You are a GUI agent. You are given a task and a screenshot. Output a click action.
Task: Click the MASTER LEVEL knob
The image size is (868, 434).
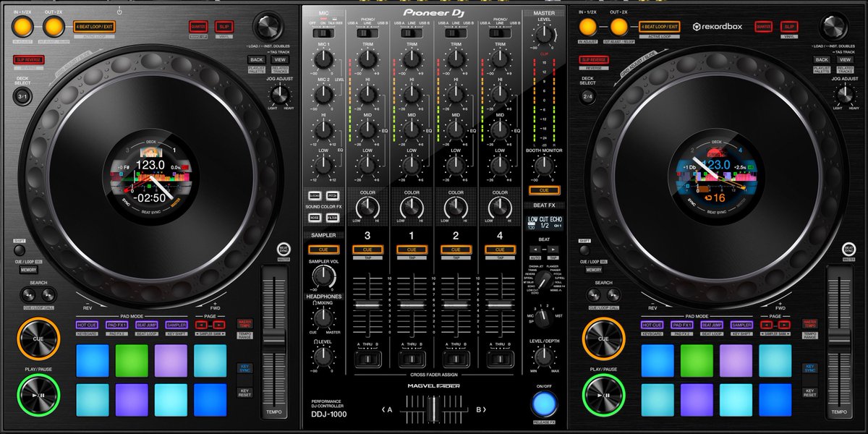click(543, 33)
